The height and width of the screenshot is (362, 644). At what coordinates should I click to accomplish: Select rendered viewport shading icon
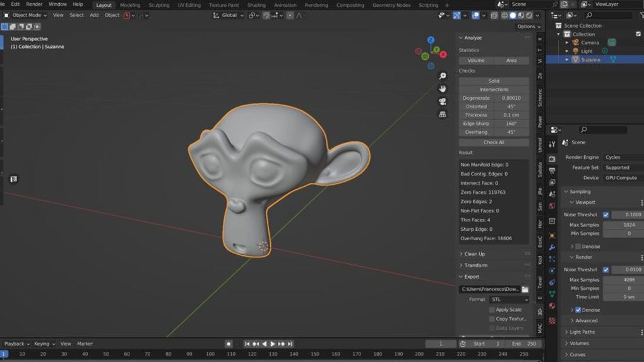click(x=529, y=16)
